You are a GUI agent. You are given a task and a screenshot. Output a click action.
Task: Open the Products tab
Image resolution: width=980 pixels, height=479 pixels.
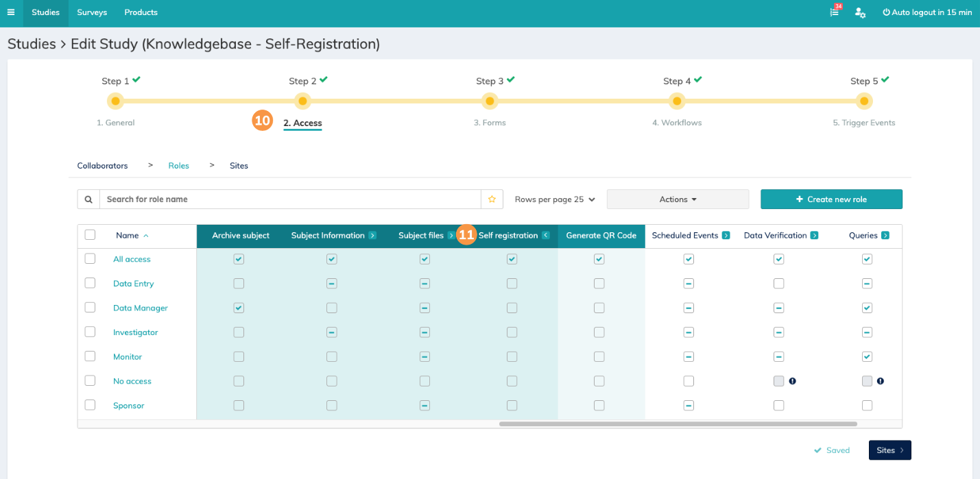(141, 12)
